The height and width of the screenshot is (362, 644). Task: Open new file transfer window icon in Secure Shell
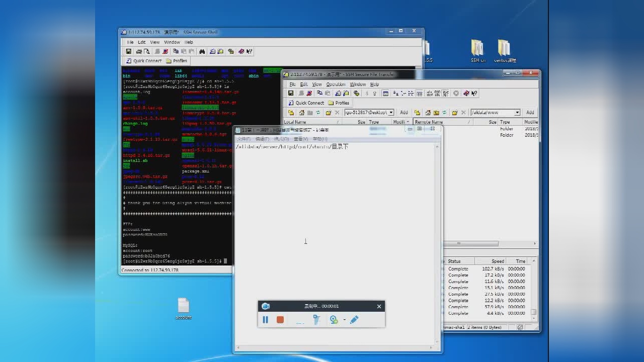coord(220,51)
